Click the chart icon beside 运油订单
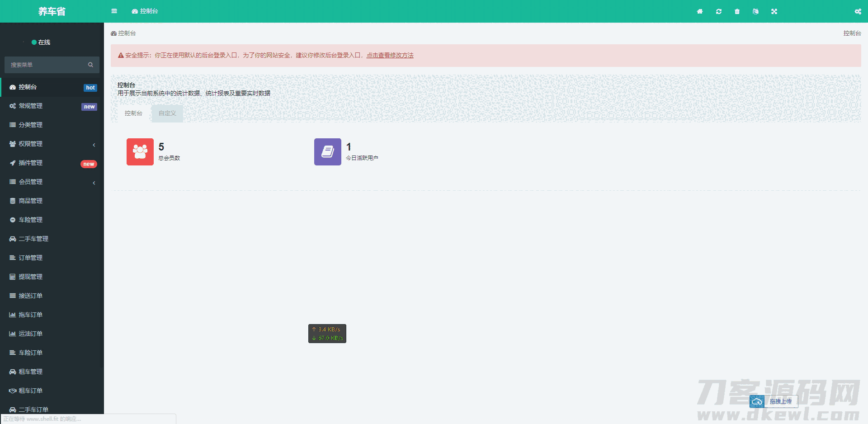This screenshot has width=868, height=424. [x=13, y=334]
